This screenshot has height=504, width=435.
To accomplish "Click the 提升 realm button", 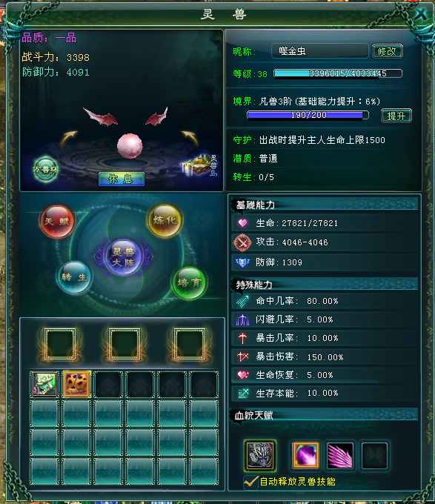I will click(x=396, y=116).
